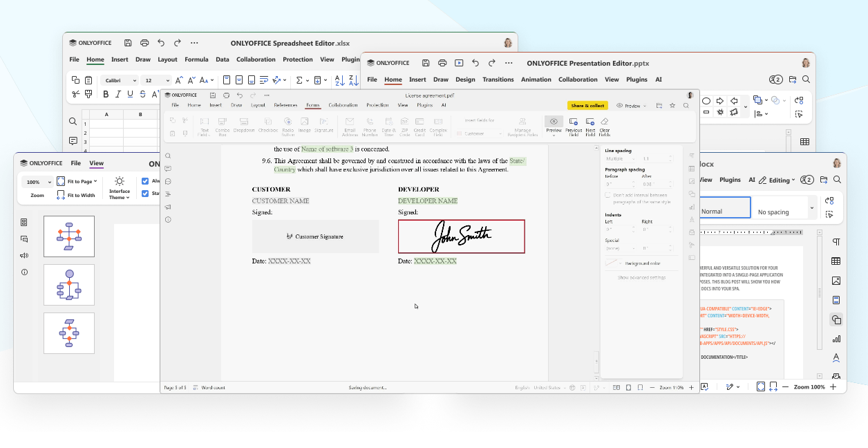Open table settings in docx editor sidebar

(x=836, y=261)
